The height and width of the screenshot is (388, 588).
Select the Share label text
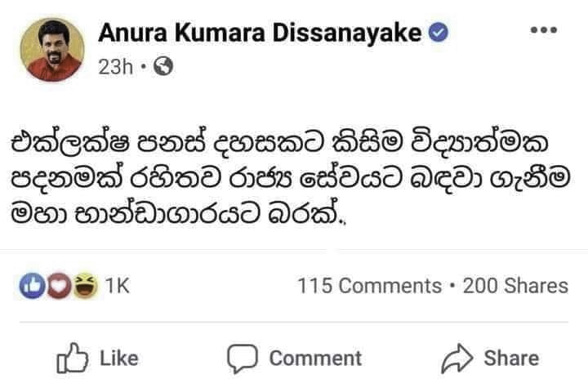point(511,358)
